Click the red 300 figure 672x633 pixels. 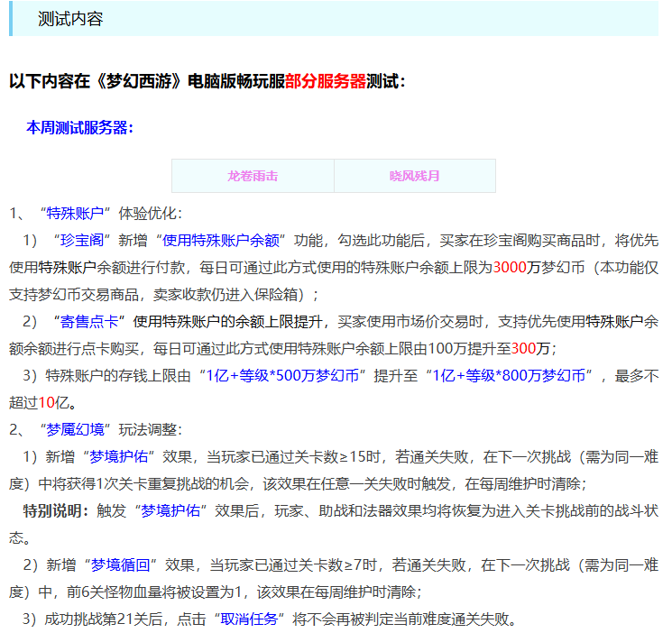[x=524, y=348]
